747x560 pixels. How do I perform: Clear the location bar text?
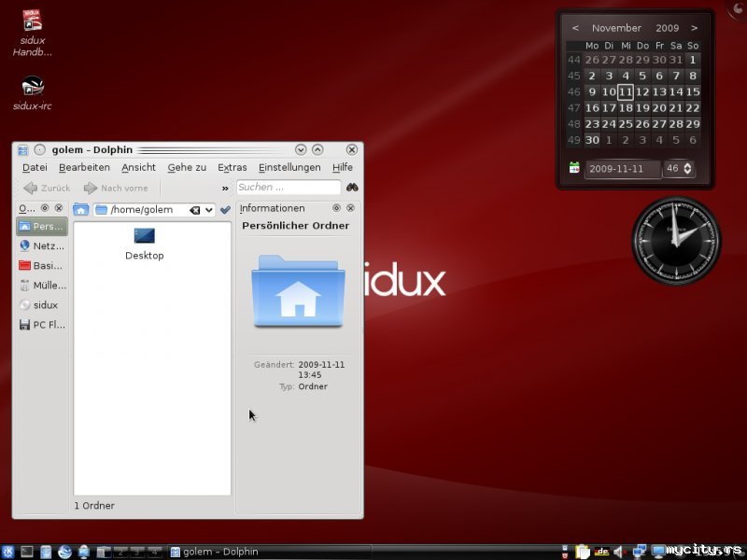click(x=195, y=210)
